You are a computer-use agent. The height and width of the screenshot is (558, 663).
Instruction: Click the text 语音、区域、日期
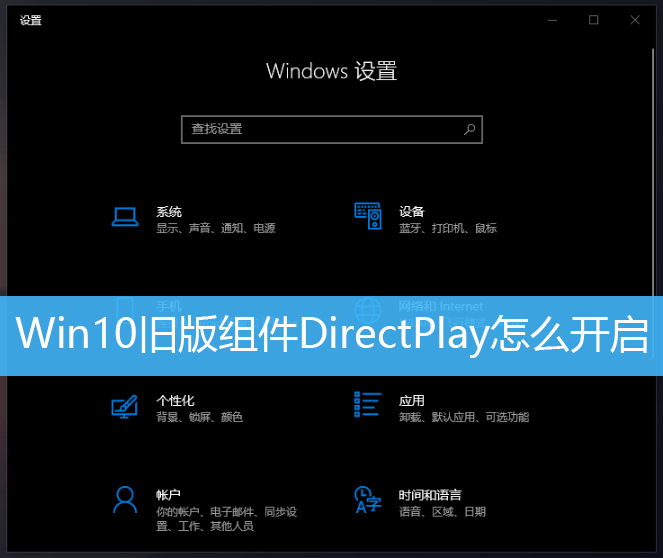442,512
